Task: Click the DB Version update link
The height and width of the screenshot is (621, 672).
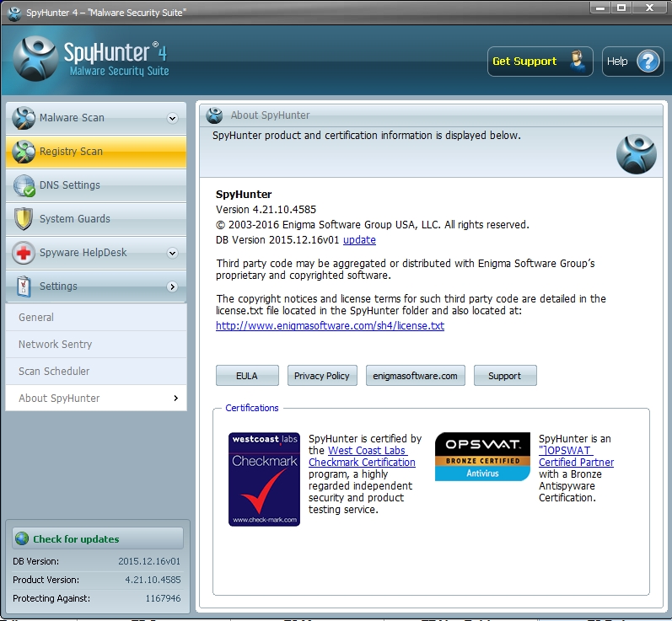Action: [x=359, y=240]
